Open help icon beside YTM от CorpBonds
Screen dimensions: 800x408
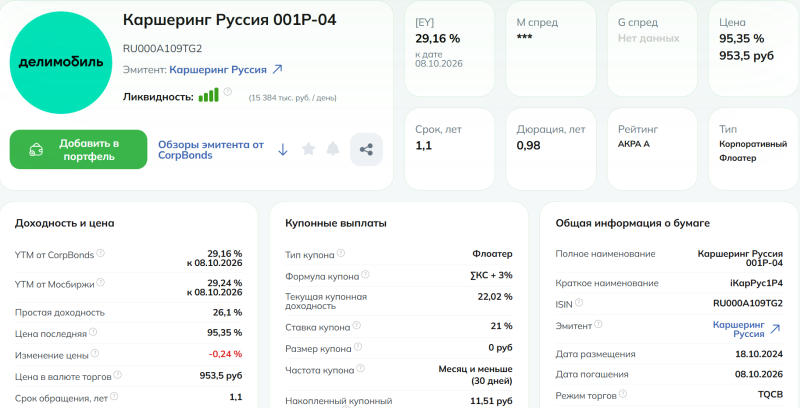[101, 253]
